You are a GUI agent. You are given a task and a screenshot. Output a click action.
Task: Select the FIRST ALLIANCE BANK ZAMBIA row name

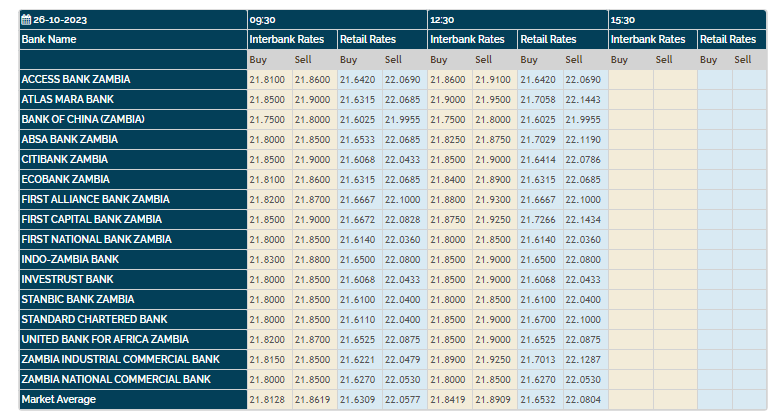click(95, 200)
